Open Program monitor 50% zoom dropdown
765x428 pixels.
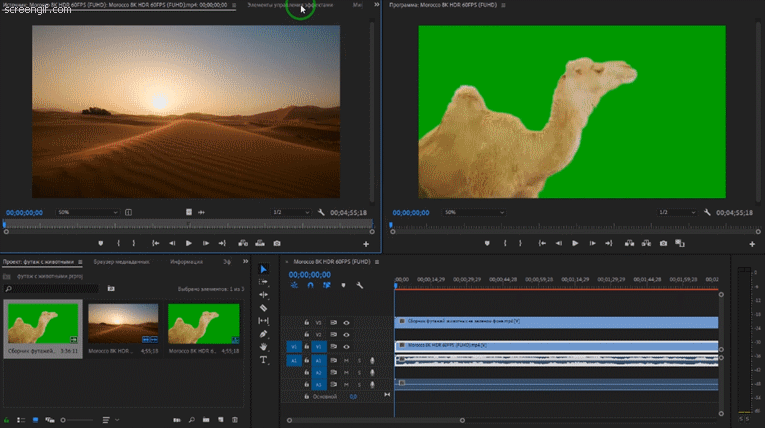(474, 212)
